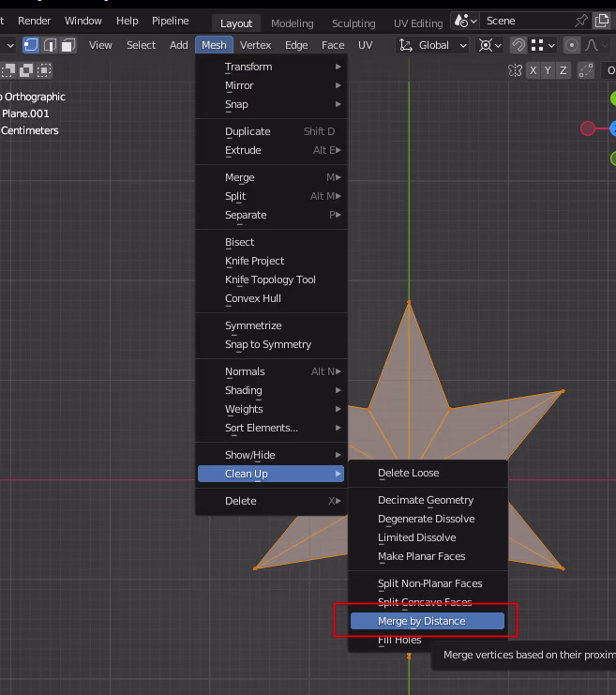Toggle snapping magnet icon

(518, 45)
